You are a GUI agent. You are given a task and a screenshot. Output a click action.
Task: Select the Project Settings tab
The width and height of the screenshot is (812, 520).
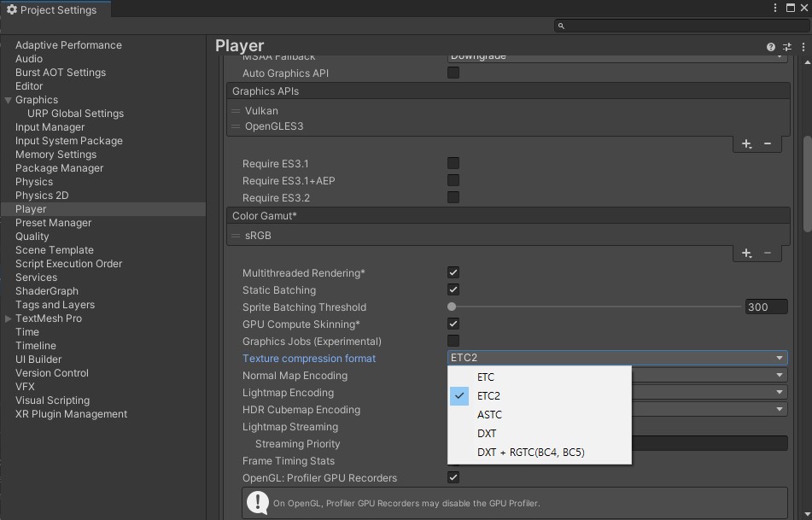click(55, 10)
